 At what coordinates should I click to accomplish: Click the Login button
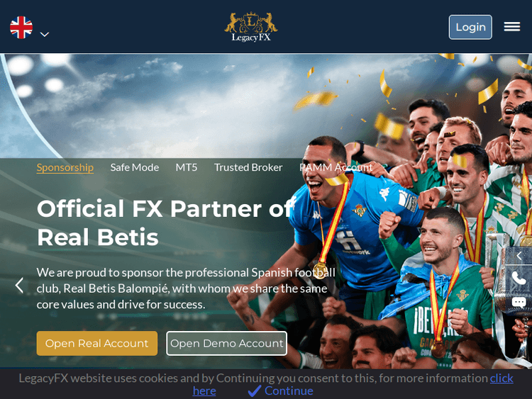pyautogui.click(x=470, y=27)
